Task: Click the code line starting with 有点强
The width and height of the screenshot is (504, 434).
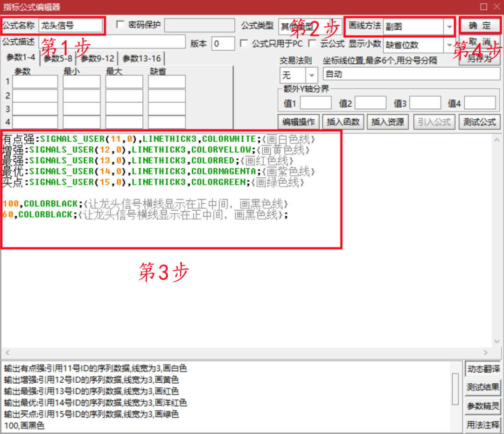Action: (159, 139)
